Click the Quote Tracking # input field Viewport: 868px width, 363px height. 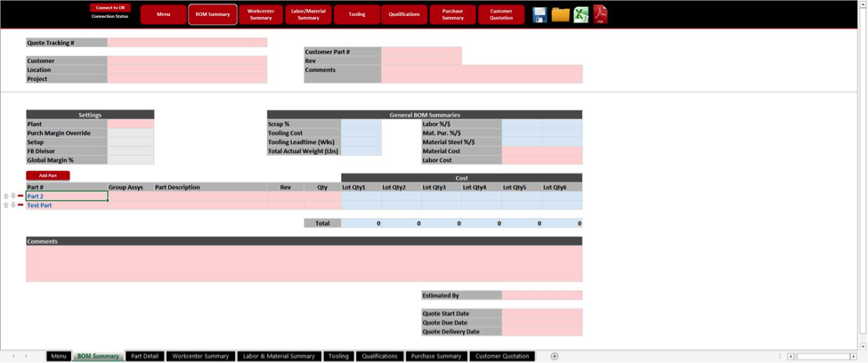point(187,43)
